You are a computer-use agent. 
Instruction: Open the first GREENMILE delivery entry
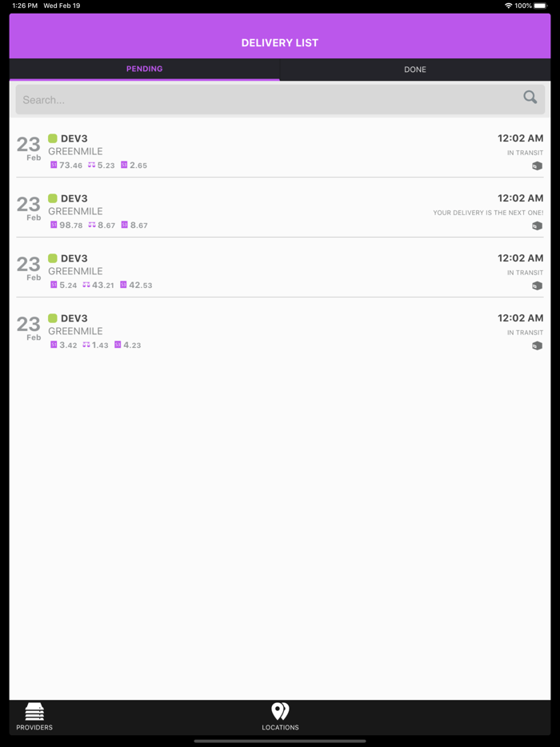[x=280, y=150]
